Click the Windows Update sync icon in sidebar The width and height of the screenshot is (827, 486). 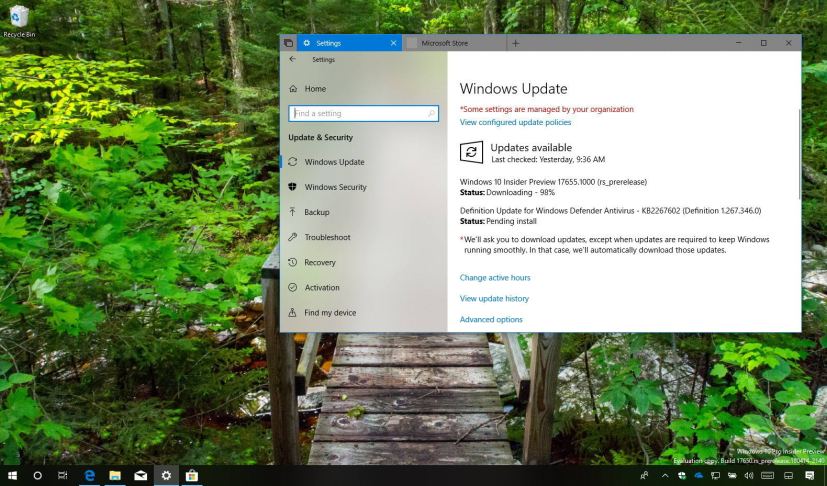click(x=293, y=161)
